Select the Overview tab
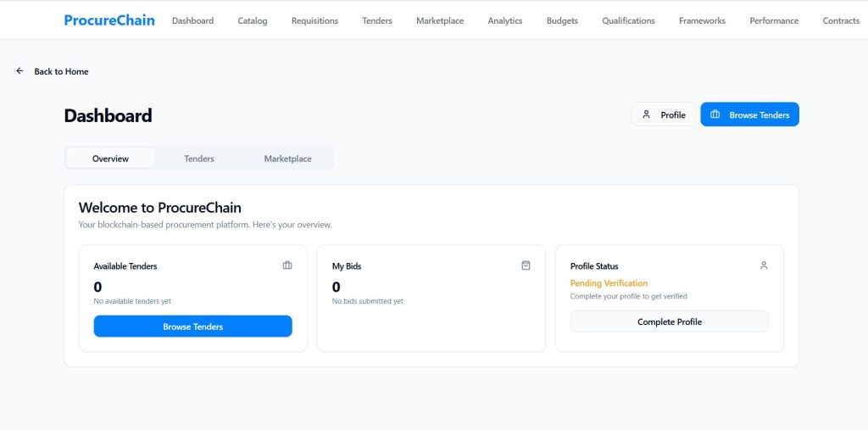 [110, 159]
